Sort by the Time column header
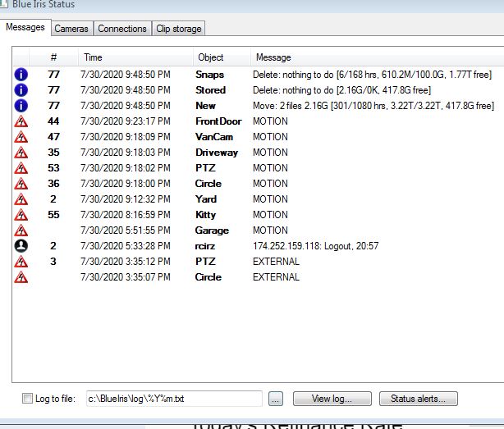The width and height of the screenshot is (504, 429). click(135, 57)
